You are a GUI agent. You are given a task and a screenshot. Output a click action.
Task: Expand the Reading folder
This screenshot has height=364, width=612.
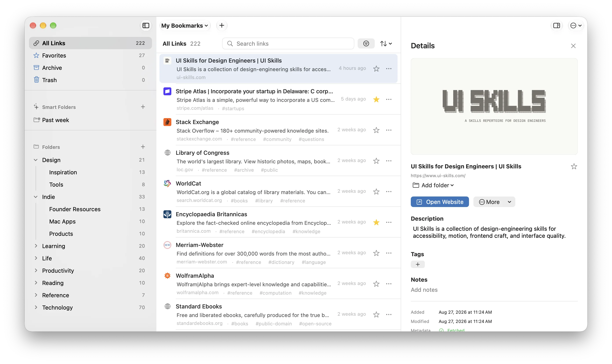click(x=36, y=283)
